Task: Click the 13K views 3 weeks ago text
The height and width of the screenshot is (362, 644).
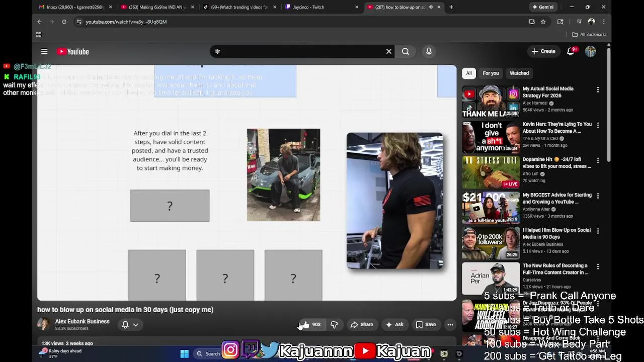Action: pos(67,343)
